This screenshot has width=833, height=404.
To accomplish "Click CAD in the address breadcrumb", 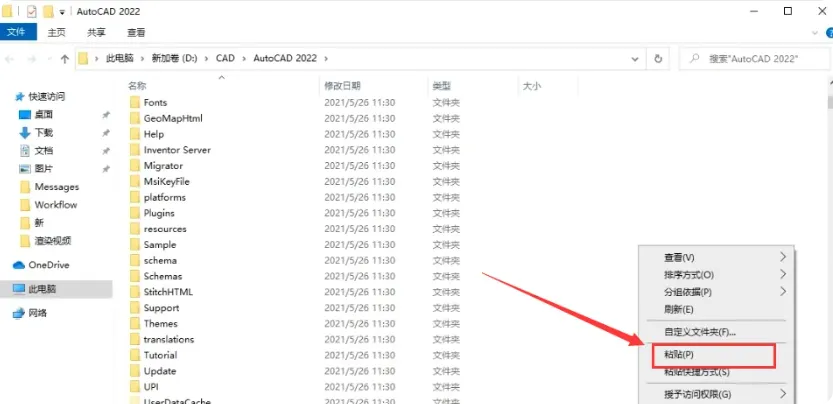I will coord(225,58).
